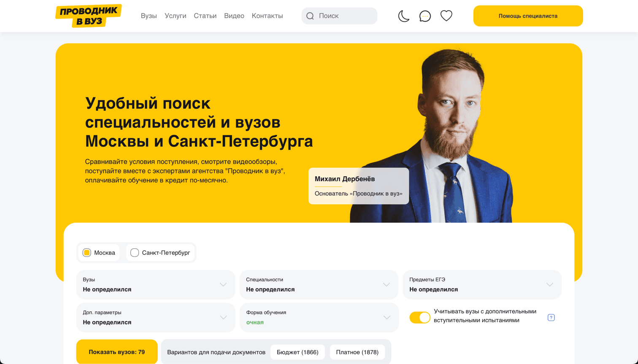This screenshot has height=364, width=638.
Task: Go to the Статьи menu item
Action: (205, 16)
